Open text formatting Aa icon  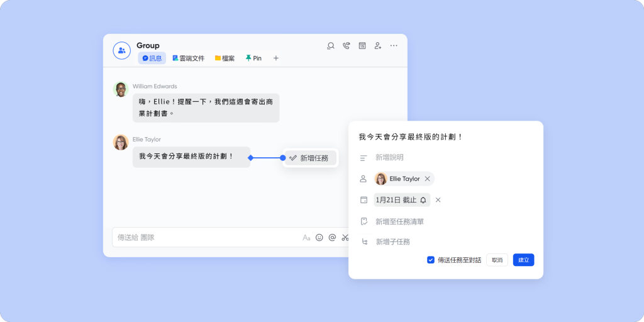(306, 237)
